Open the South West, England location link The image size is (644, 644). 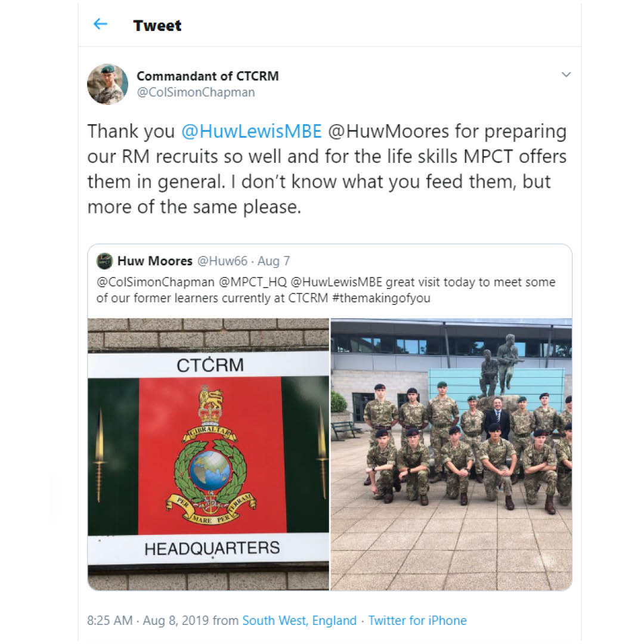tap(299, 620)
